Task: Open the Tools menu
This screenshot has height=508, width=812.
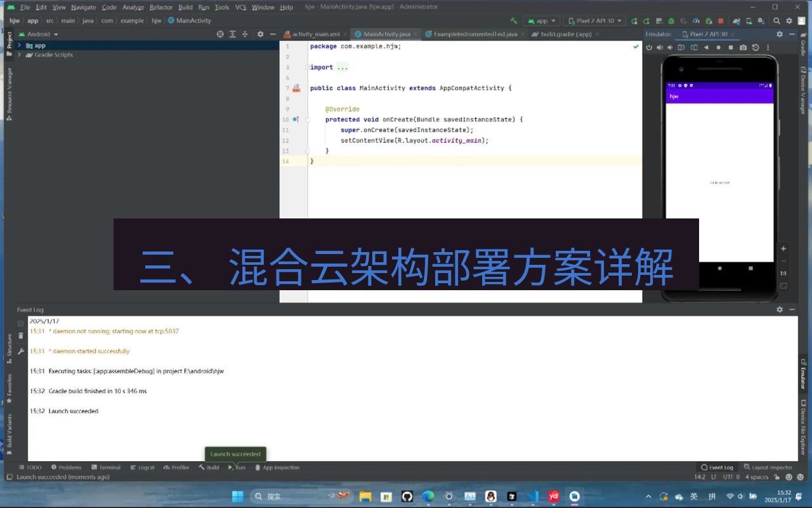Action: [x=222, y=7]
